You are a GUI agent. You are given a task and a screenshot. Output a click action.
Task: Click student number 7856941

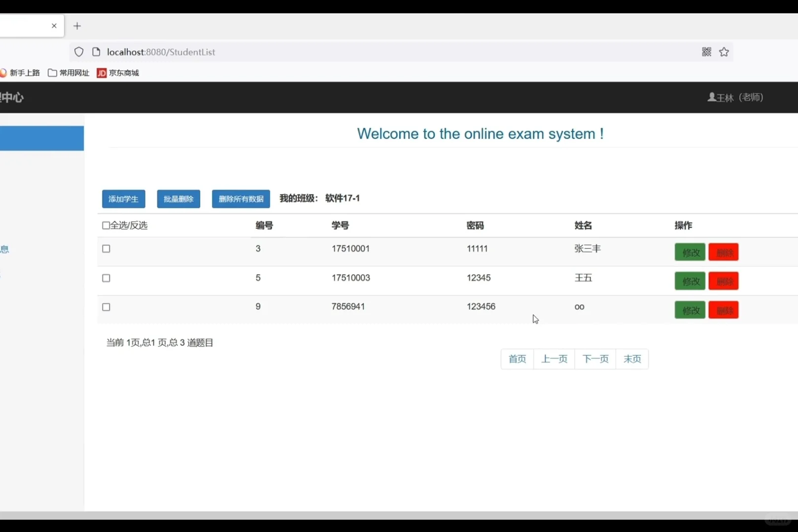[x=348, y=306]
